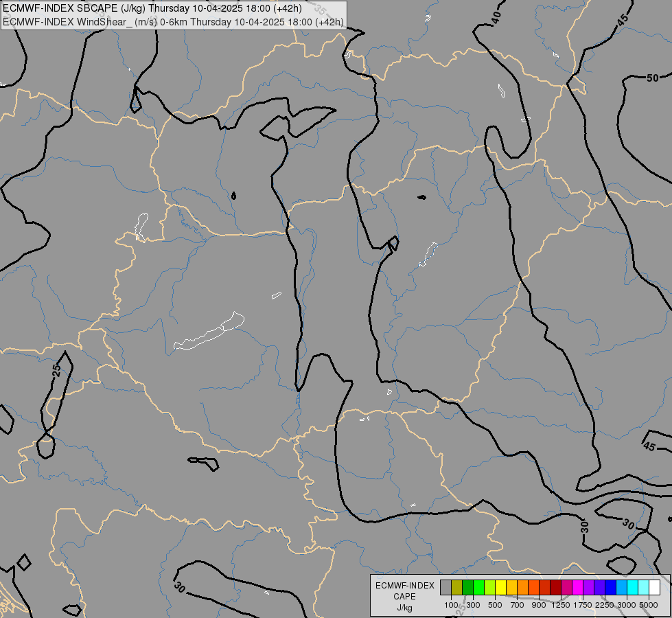Select the pure blue legend swatch
The image size is (672, 618).
[x=610, y=588]
